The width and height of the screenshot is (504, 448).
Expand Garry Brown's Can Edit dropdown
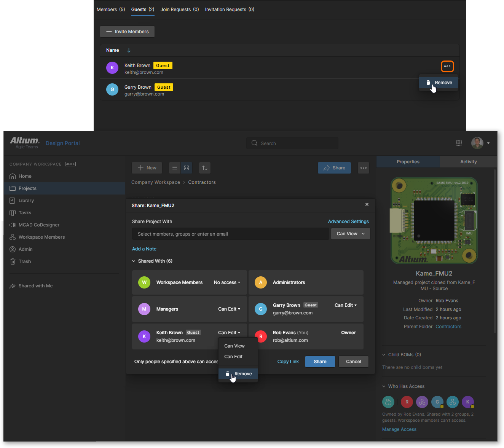click(x=346, y=305)
